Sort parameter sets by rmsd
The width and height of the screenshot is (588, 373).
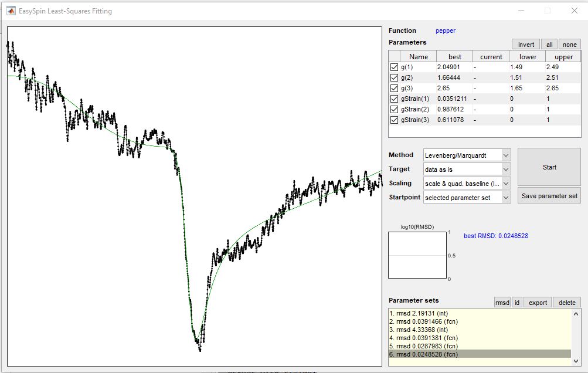point(502,303)
